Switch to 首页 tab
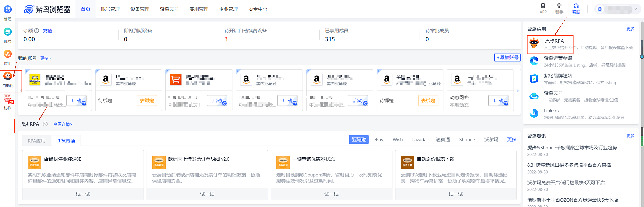Screen dimensions: 644x207 85,9
